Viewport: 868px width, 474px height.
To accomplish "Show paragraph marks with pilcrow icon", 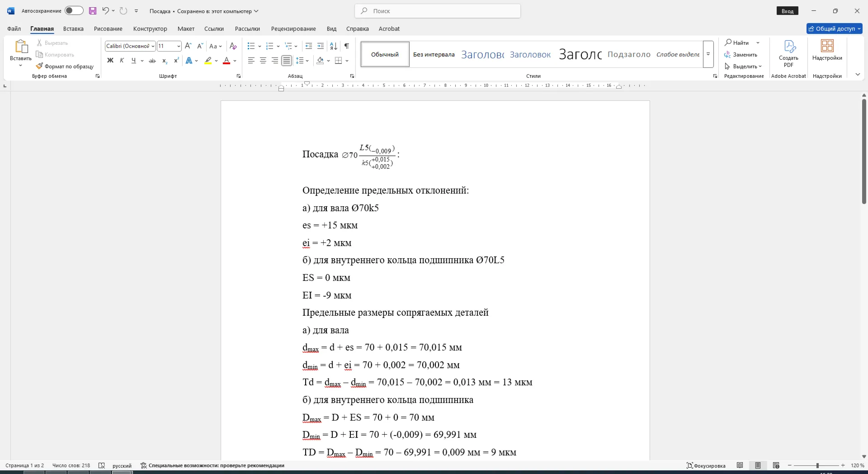I will (346, 46).
